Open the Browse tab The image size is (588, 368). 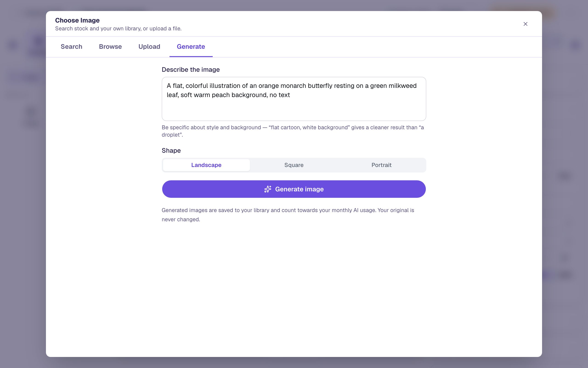click(x=110, y=46)
